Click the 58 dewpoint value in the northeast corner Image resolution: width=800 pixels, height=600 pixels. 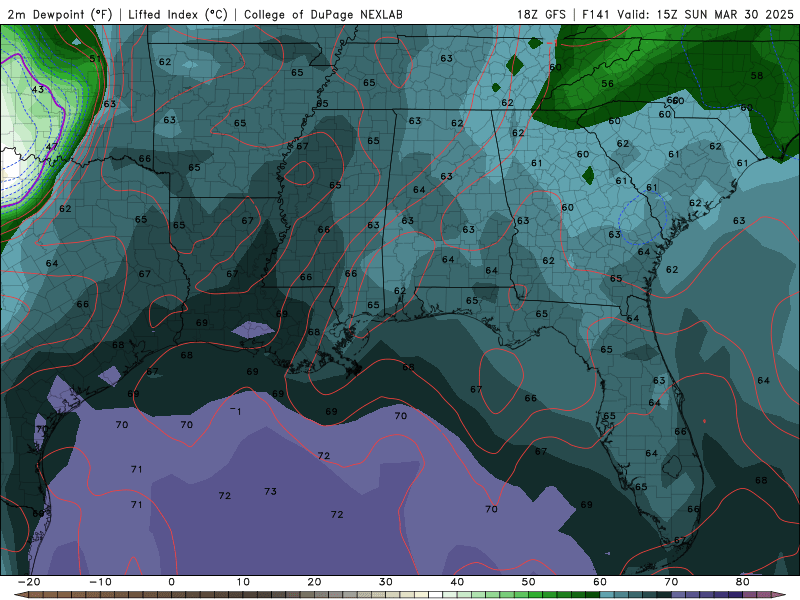[757, 76]
